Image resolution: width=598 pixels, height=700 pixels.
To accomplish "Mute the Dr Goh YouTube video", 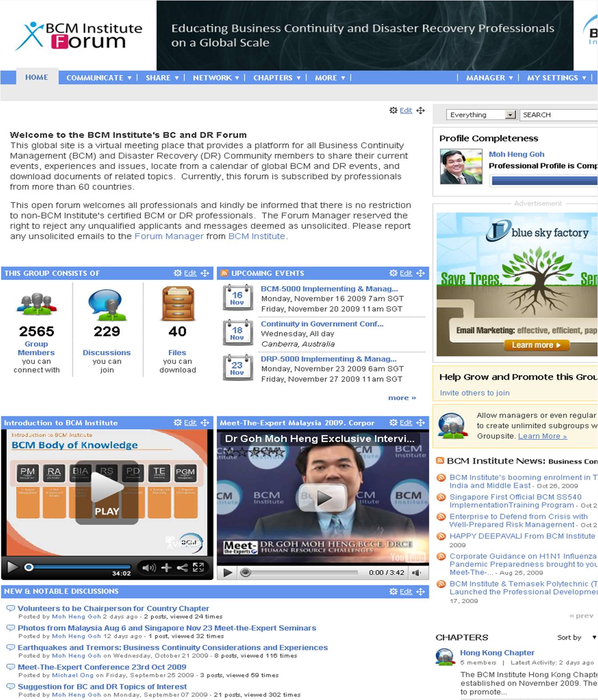I will (x=417, y=573).
